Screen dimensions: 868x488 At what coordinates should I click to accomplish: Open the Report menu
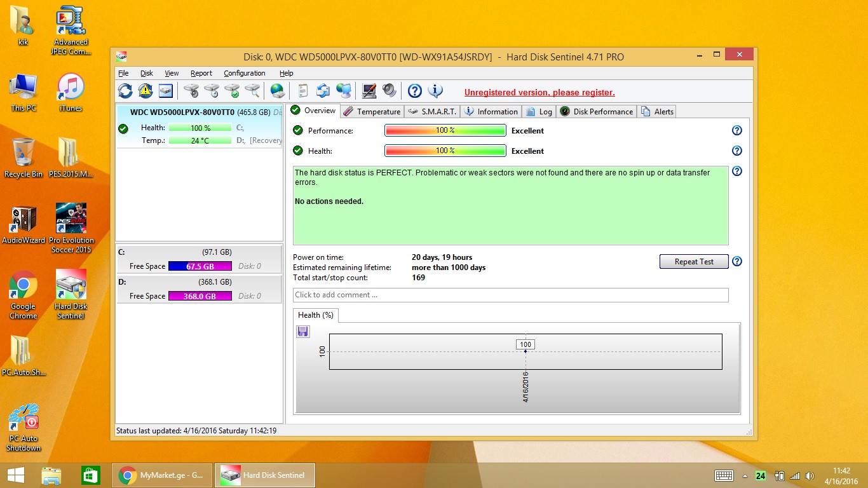[x=201, y=73]
